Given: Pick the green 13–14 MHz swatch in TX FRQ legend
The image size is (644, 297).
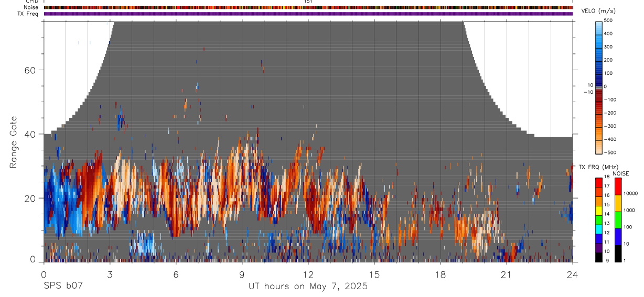Looking at the screenshot, I should point(598,219).
